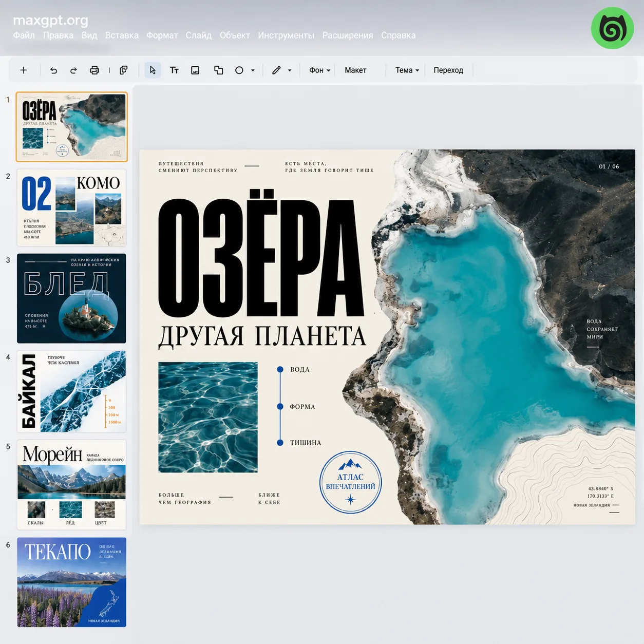Select the ПУТЕШЕСТВИЯ СМЕНИЮТ ПЕРСПЕКТИВУ caption
Image resolution: width=644 pixels, height=644 pixels.
point(198,167)
